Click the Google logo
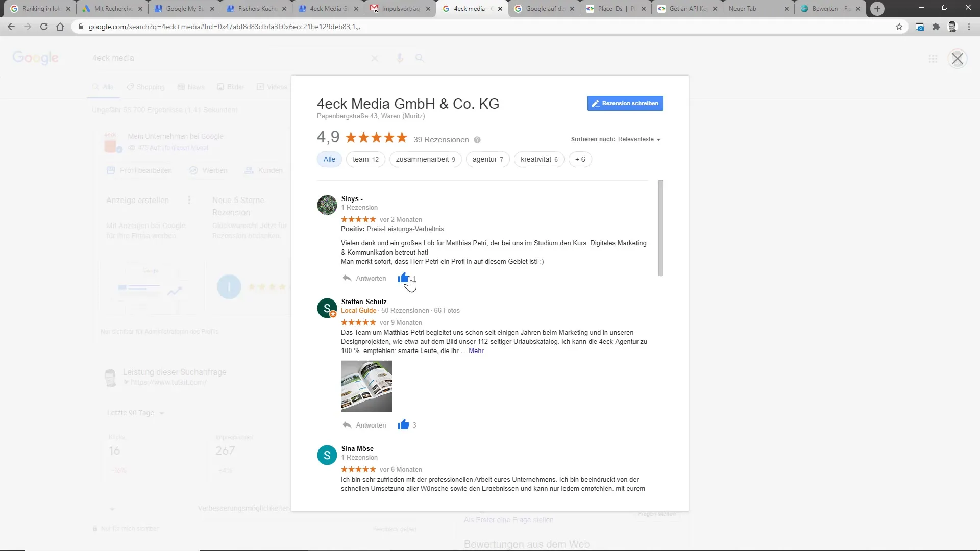This screenshot has width=980, height=551. click(x=36, y=58)
